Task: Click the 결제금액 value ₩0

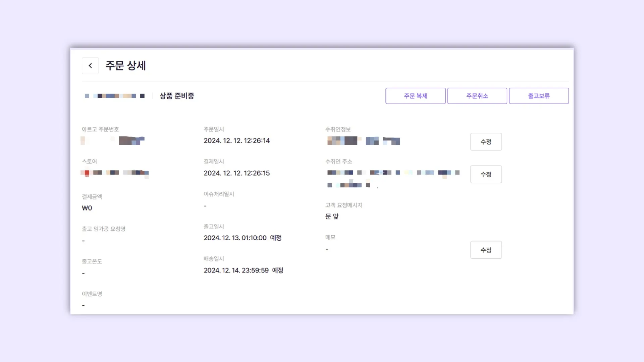Action: (87, 208)
